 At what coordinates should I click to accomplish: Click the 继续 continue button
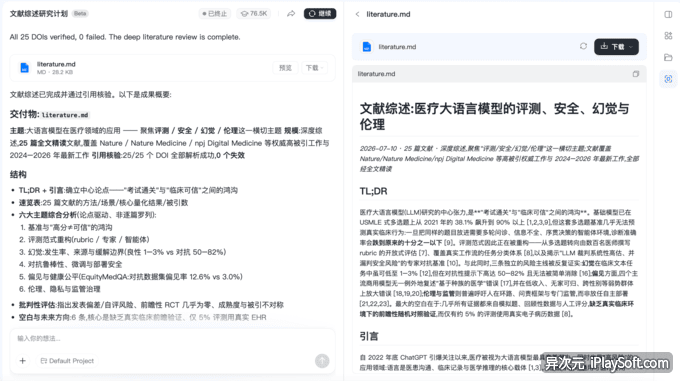[320, 14]
